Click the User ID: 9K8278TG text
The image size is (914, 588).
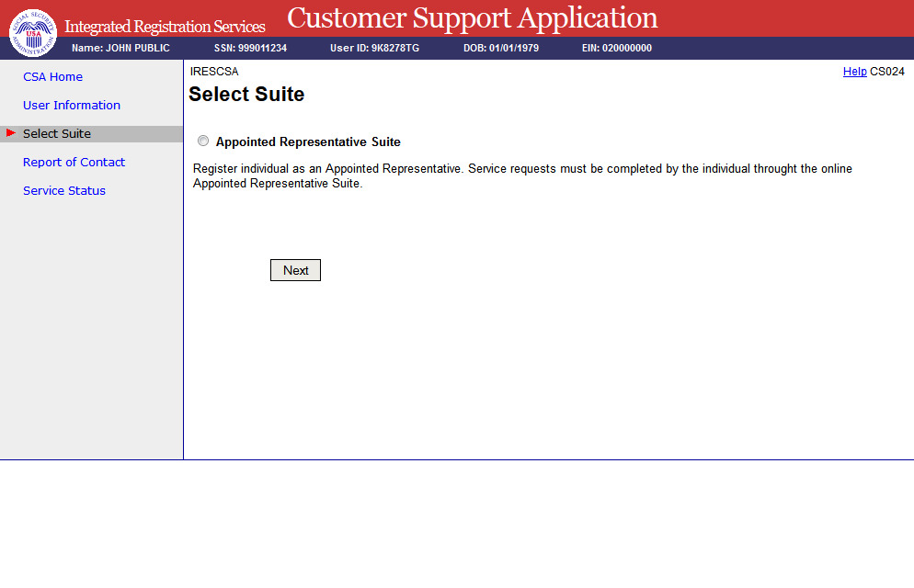tap(375, 49)
